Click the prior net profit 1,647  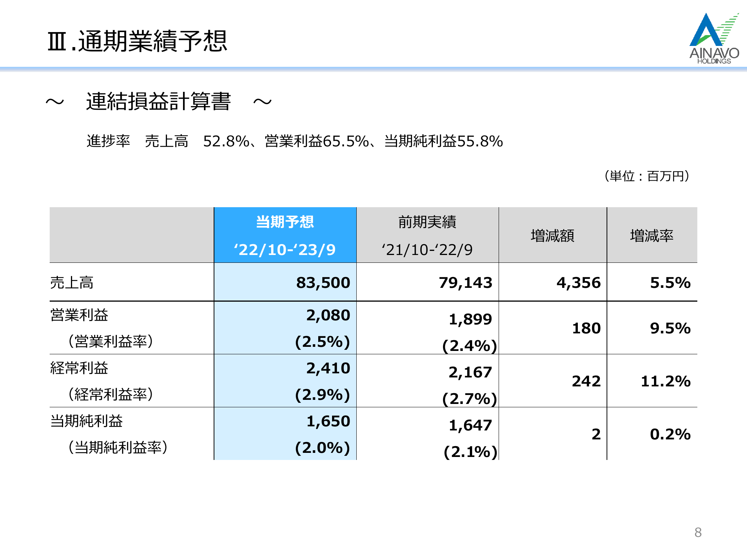click(470, 425)
